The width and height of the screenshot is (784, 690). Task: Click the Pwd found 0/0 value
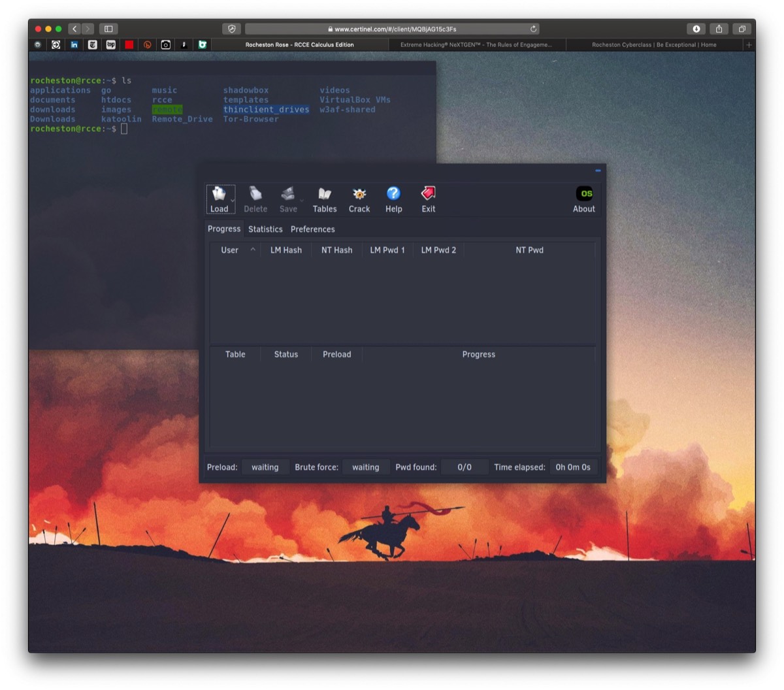pyautogui.click(x=465, y=467)
